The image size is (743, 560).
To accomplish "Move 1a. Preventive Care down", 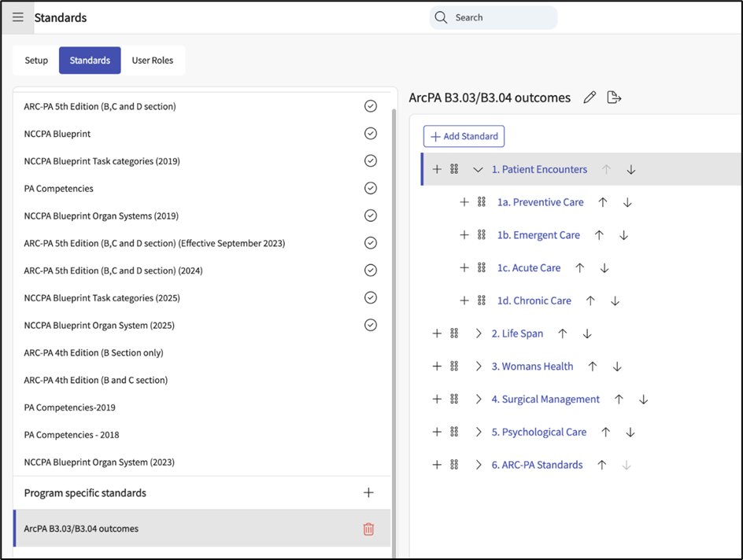I will pyautogui.click(x=627, y=202).
